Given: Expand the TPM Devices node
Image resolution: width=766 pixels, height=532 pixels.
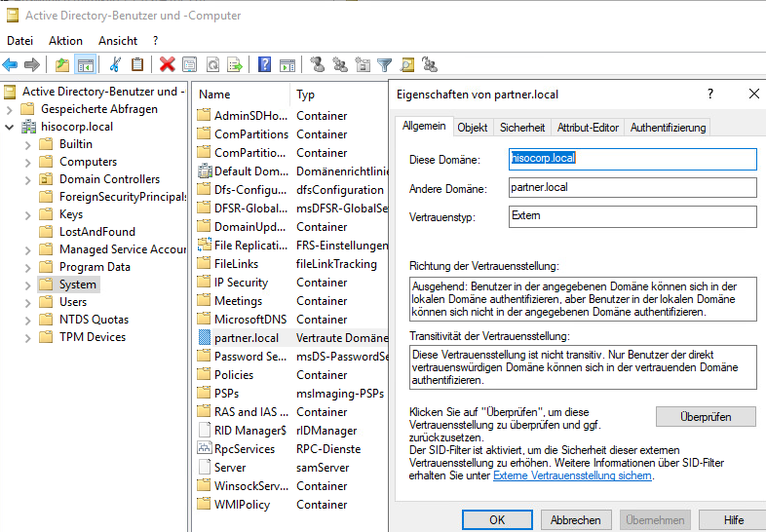Looking at the screenshot, I should tap(27, 337).
